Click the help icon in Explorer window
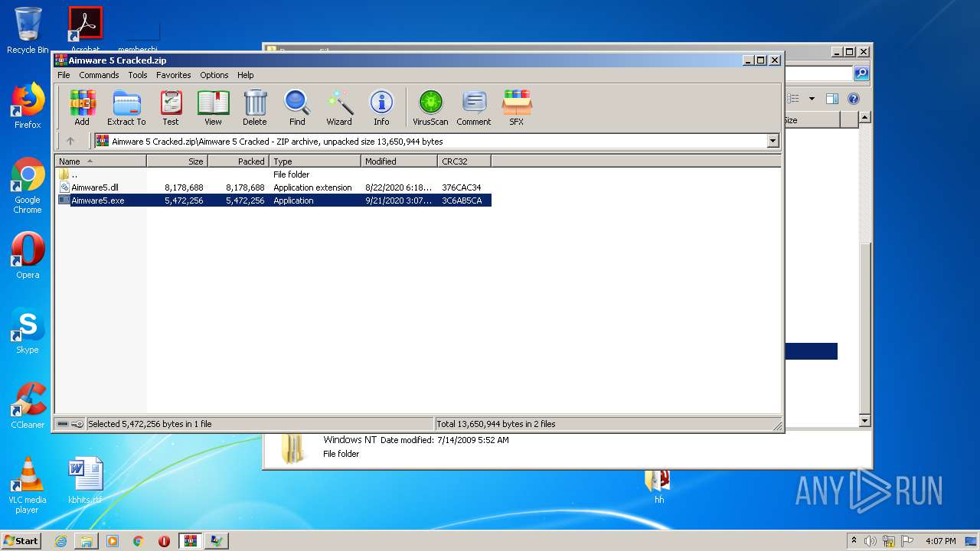The width and height of the screenshot is (980, 551). coord(854,99)
